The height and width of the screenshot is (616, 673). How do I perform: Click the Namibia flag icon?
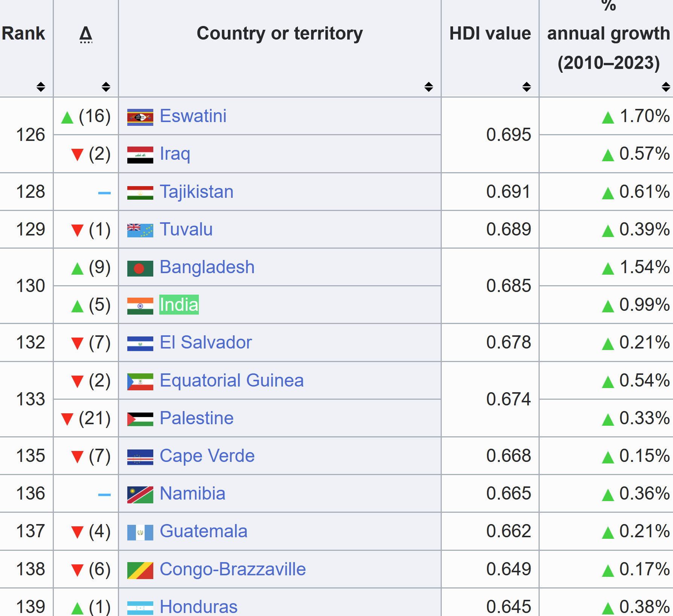(x=140, y=494)
